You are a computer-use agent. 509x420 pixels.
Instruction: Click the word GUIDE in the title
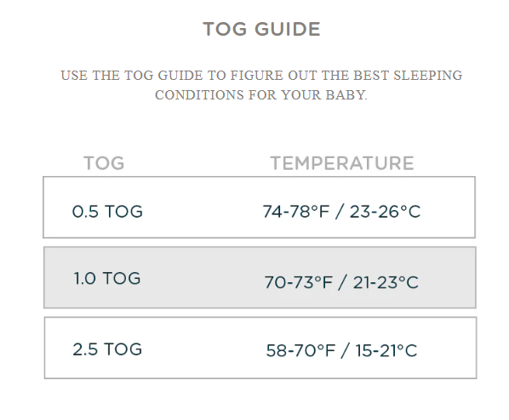[x=288, y=29]
